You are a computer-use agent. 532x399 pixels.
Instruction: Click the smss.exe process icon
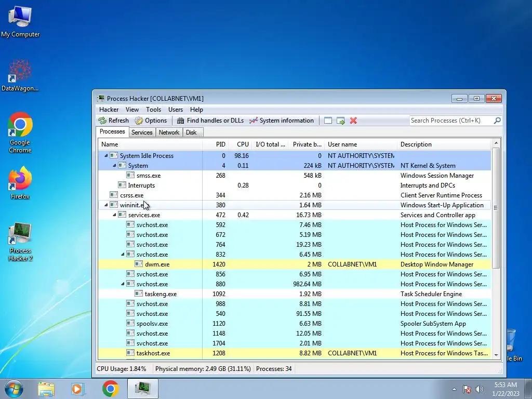pos(130,175)
